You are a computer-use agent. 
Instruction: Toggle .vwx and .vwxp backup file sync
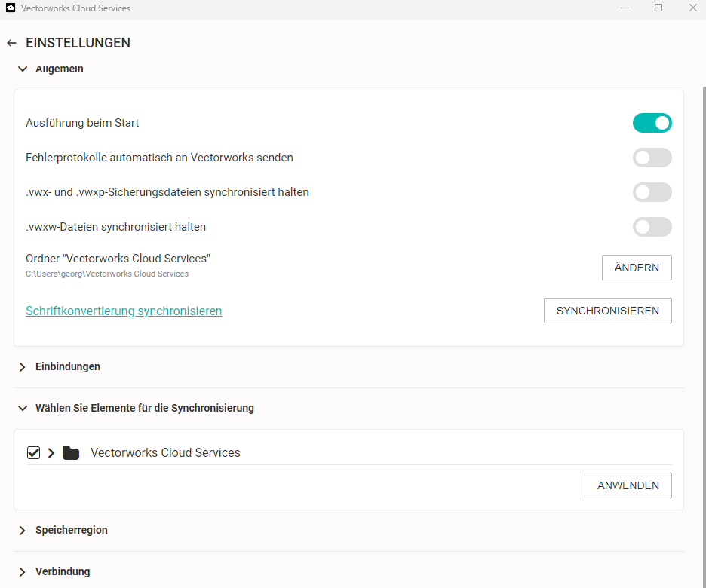[652, 192]
